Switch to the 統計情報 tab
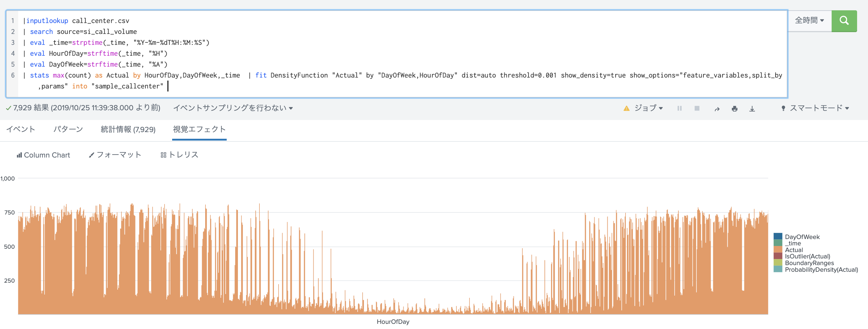The image size is (868, 329). pyautogui.click(x=128, y=129)
